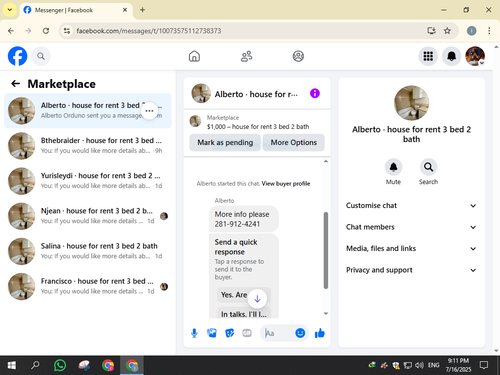This screenshot has height=375, width=500.
Task: Open the Facebook search magnifier
Action: point(41,56)
